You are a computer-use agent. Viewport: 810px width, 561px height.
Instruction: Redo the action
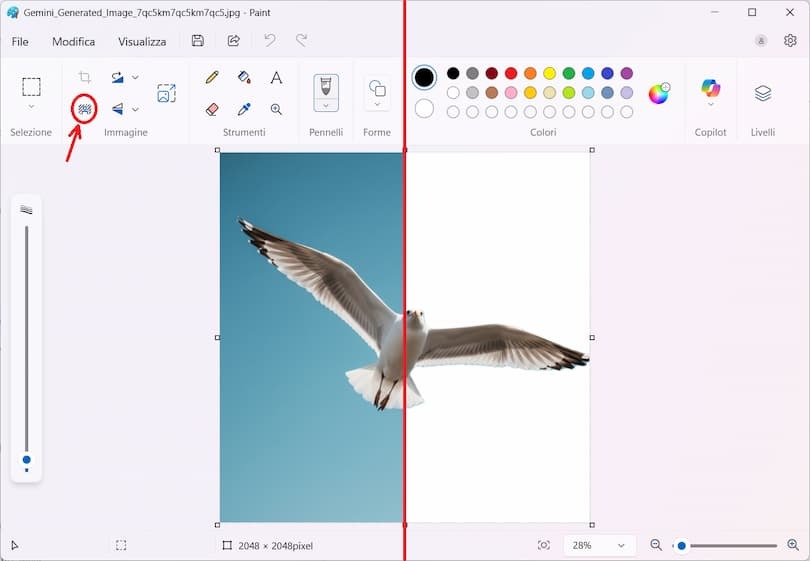[x=302, y=41]
